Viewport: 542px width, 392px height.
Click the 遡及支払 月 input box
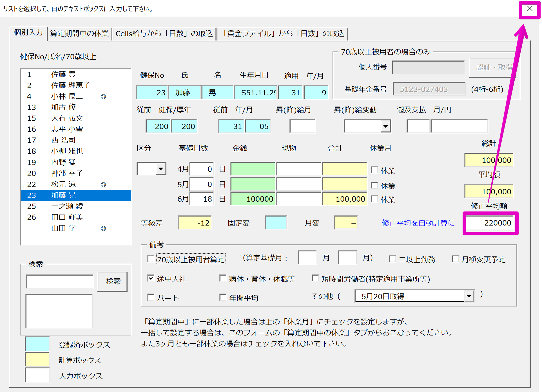[418, 126]
